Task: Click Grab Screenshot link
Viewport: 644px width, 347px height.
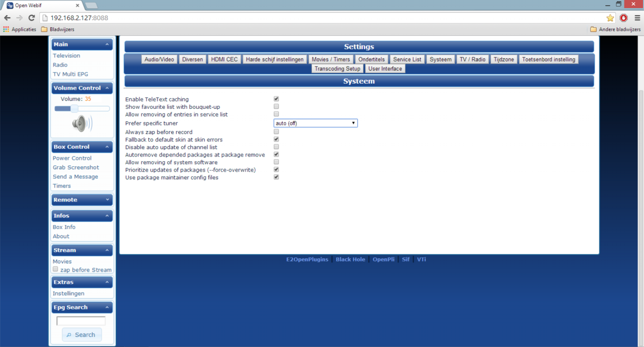Action: tap(76, 167)
